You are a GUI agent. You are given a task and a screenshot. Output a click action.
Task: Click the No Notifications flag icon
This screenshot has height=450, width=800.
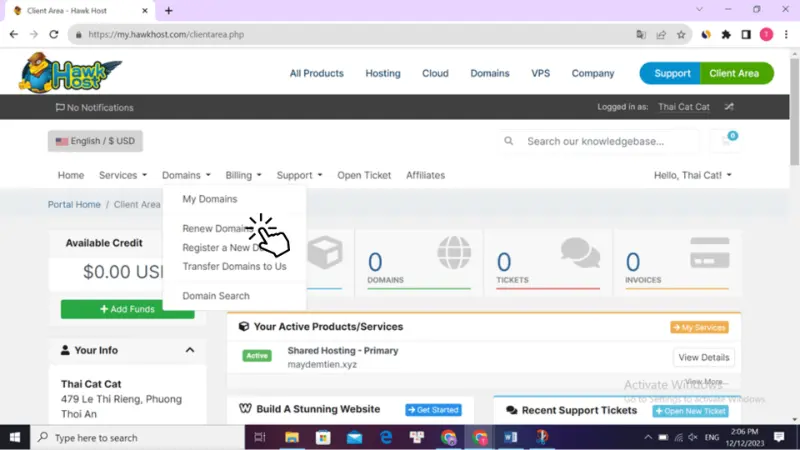(x=60, y=107)
